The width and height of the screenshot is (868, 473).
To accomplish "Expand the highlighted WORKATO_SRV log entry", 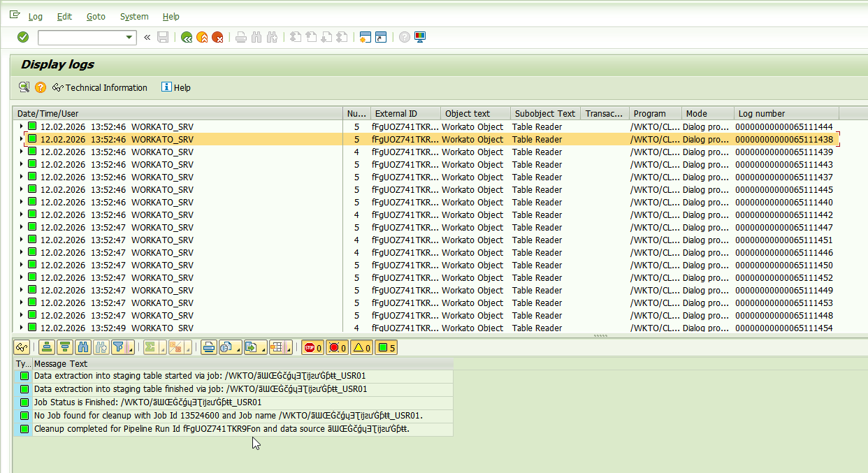I will pyautogui.click(x=20, y=139).
